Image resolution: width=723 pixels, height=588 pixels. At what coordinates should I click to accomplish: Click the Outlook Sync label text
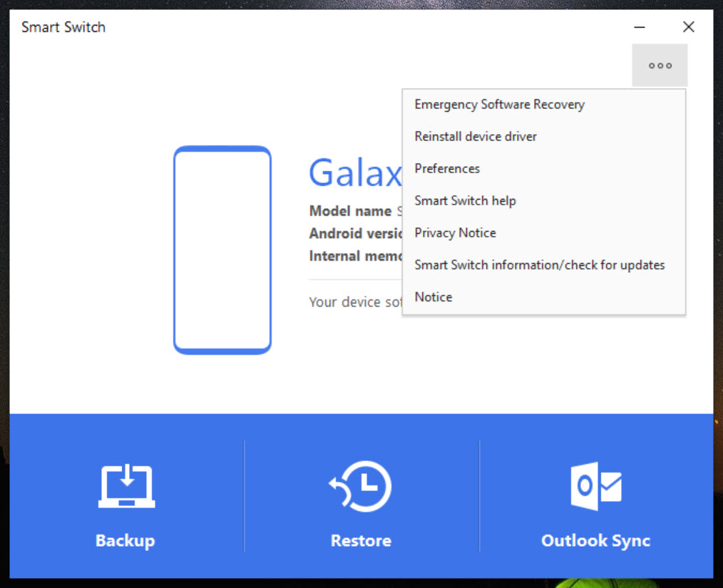click(x=596, y=541)
